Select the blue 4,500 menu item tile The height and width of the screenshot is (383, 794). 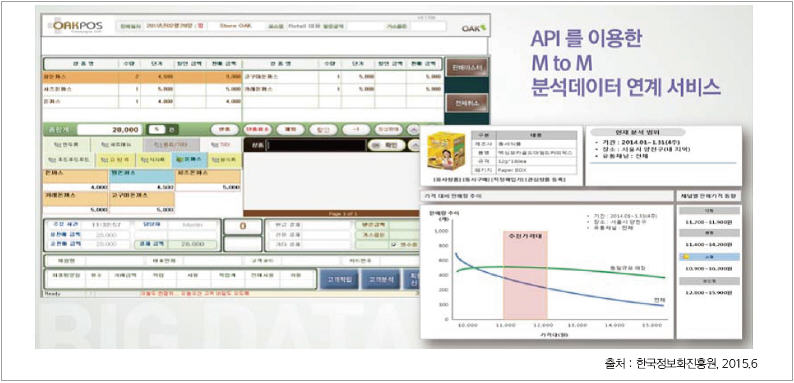[141, 180]
